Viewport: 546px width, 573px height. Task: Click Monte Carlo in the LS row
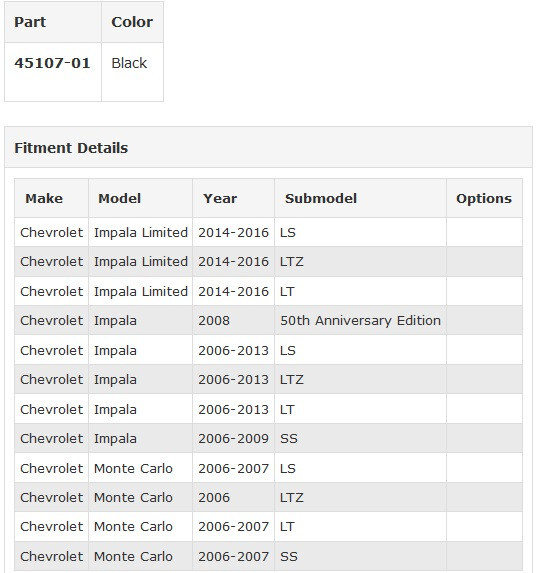[133, 468]
